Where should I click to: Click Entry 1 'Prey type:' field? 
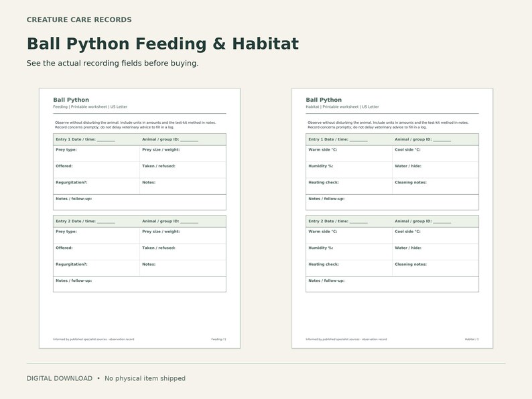(x=96, y=153)
